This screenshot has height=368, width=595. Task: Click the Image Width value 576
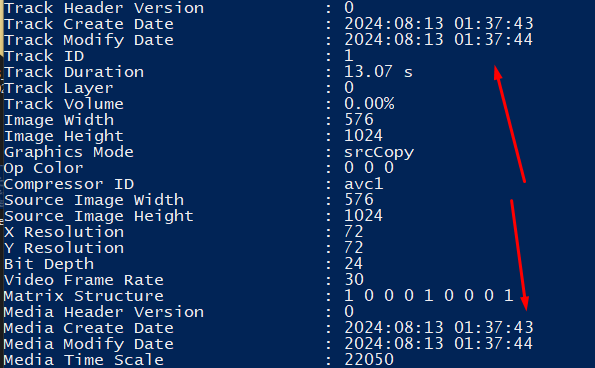[x=359, y=120]
